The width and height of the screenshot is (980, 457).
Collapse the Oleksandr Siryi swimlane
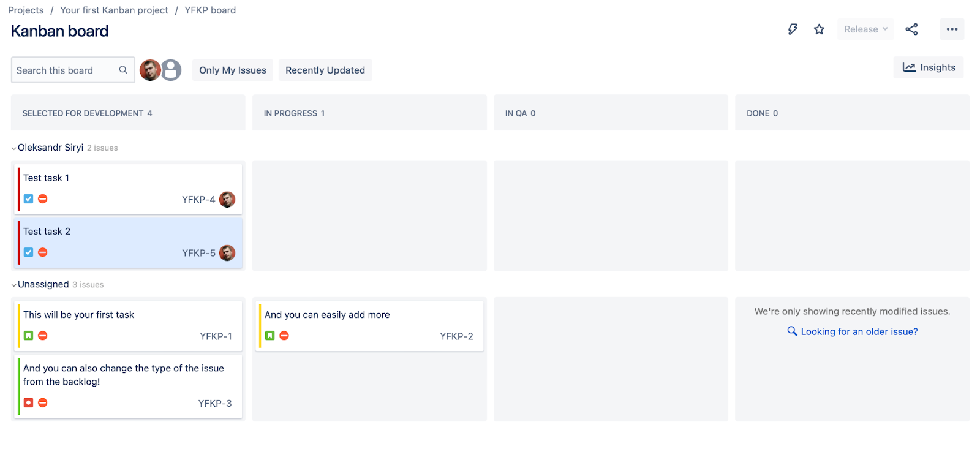[x=14, y=148]
